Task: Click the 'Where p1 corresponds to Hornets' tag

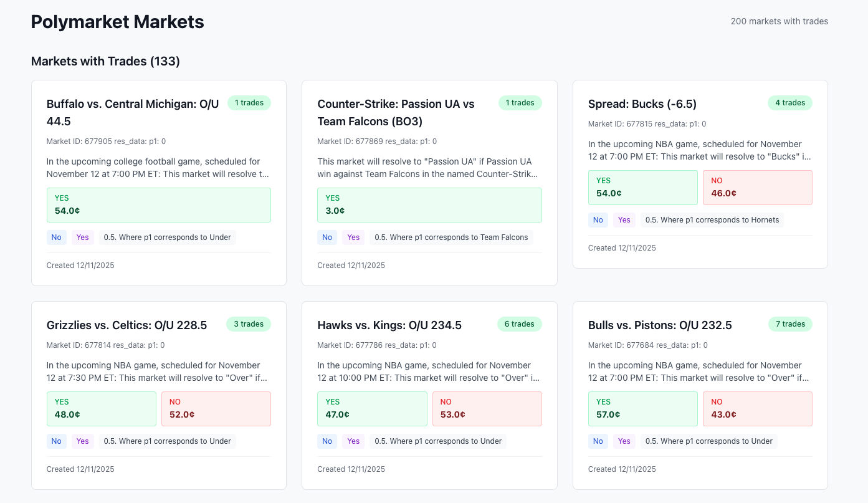Action: pyautogui.click(x=712, y=220)
